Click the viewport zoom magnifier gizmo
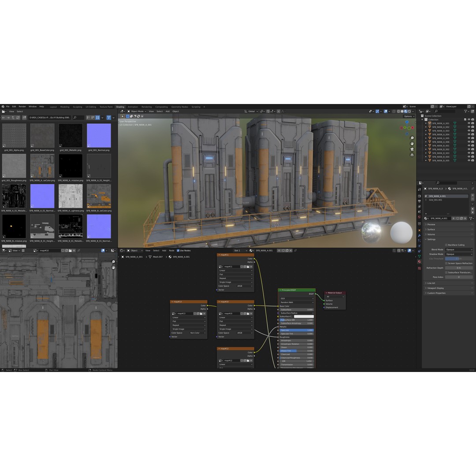Screen dimensions: 476x476 tap(412, 138)
